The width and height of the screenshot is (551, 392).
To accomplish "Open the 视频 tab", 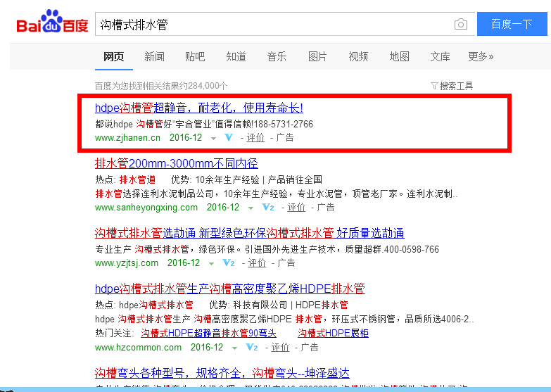I will tap(358, 56).
